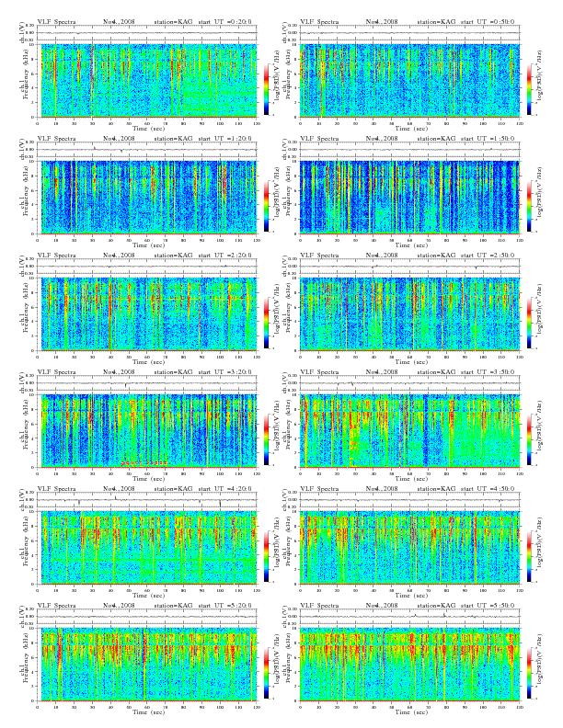Click the PSD color bar of the 0:50:0 panel
This screenshot has width=563, height=728.
click(530, 89)
